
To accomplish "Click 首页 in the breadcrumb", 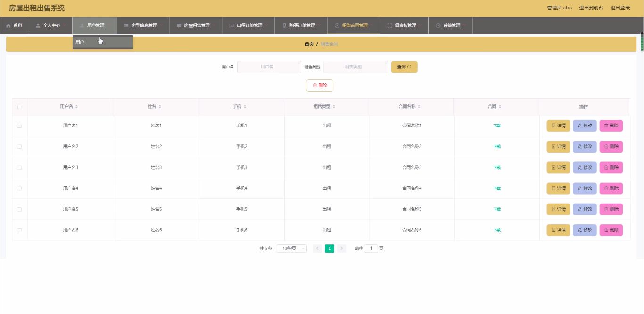I will pyautogui.click(x=309, y=44).
